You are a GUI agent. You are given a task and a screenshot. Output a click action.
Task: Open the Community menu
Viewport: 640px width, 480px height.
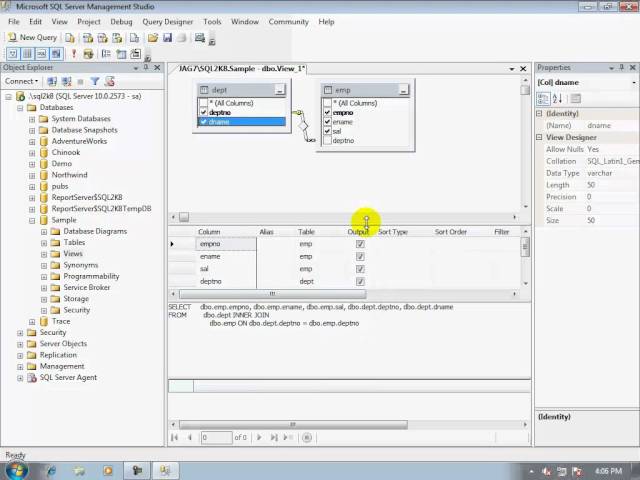tap(289, 22)
